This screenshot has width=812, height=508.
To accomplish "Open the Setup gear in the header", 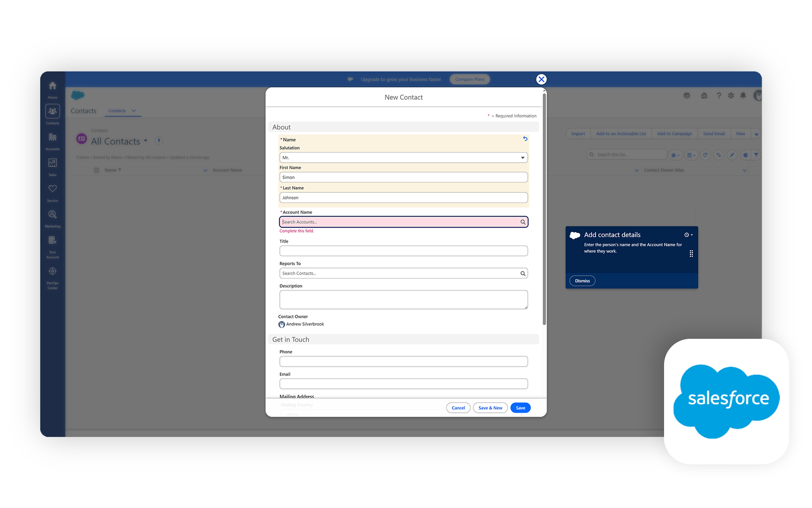I will click(731, 96).
